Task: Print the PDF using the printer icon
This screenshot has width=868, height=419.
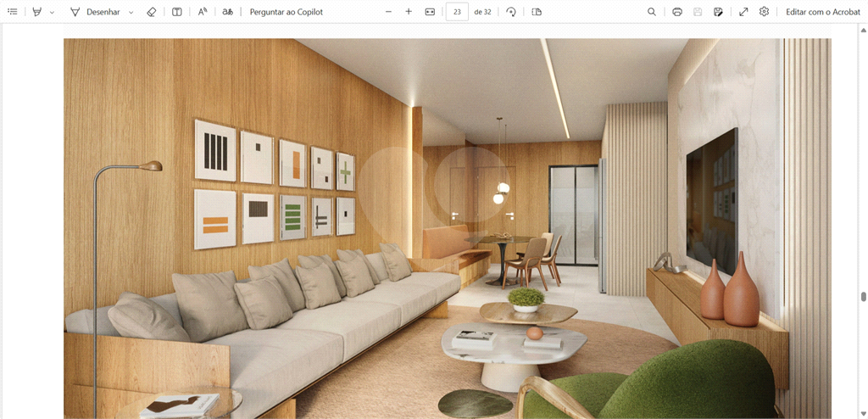Action: coord(677,12)
